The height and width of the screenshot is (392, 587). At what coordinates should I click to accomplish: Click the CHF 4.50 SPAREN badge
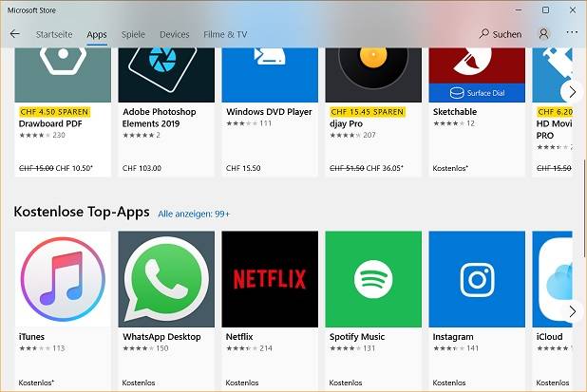55,112
